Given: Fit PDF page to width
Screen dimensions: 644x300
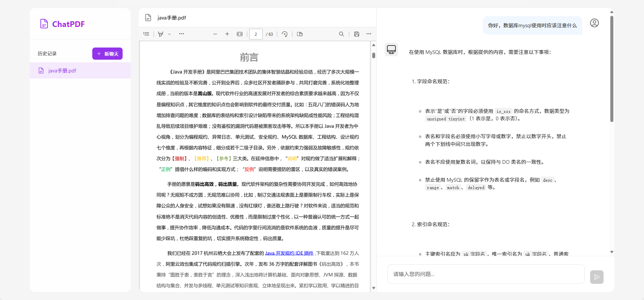Looking at the screenshot, I should [x=239, y=34].
